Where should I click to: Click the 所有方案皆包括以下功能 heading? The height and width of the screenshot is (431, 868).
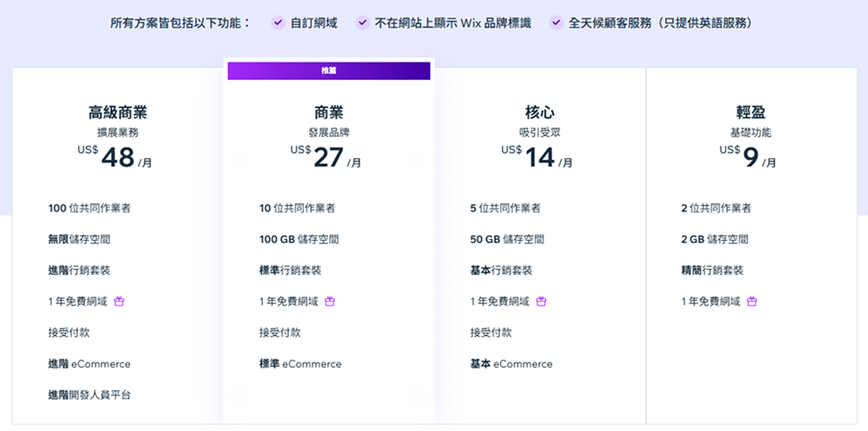click(x=181, y=23)
